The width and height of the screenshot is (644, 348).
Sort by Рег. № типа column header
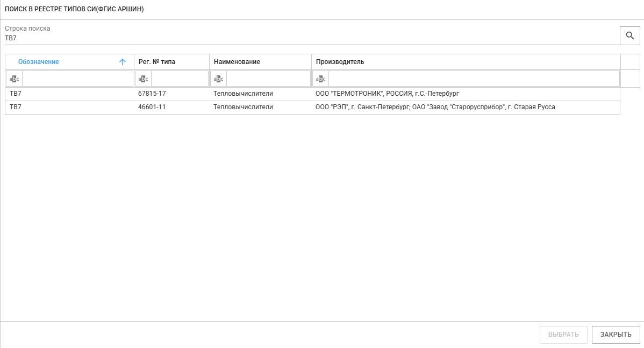tap(157, 62)
